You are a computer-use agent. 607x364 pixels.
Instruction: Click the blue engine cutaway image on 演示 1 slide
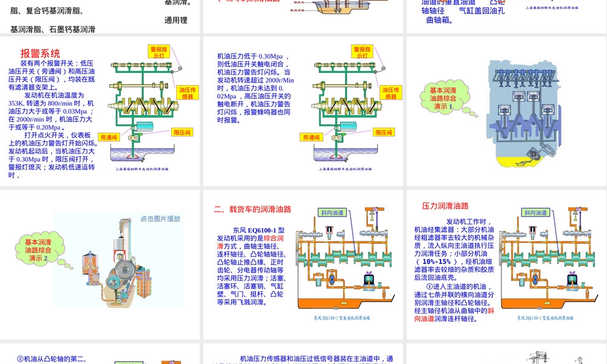[x=524, y=113]
